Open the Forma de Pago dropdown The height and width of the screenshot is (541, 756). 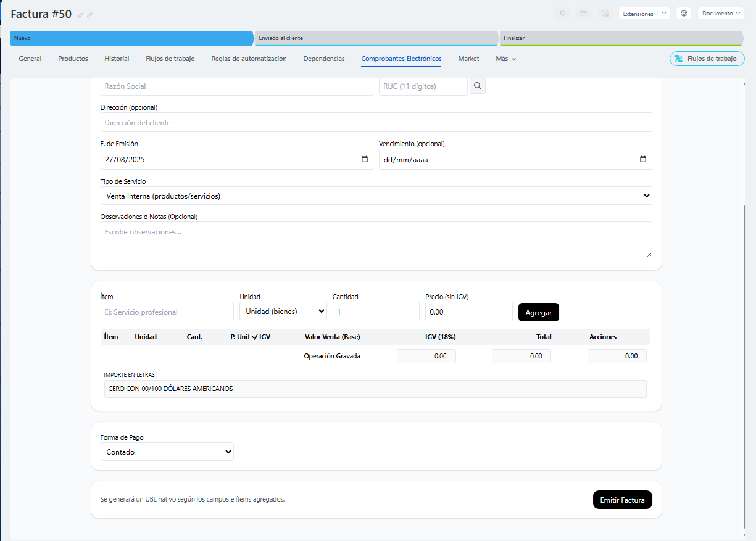point(167,452)
